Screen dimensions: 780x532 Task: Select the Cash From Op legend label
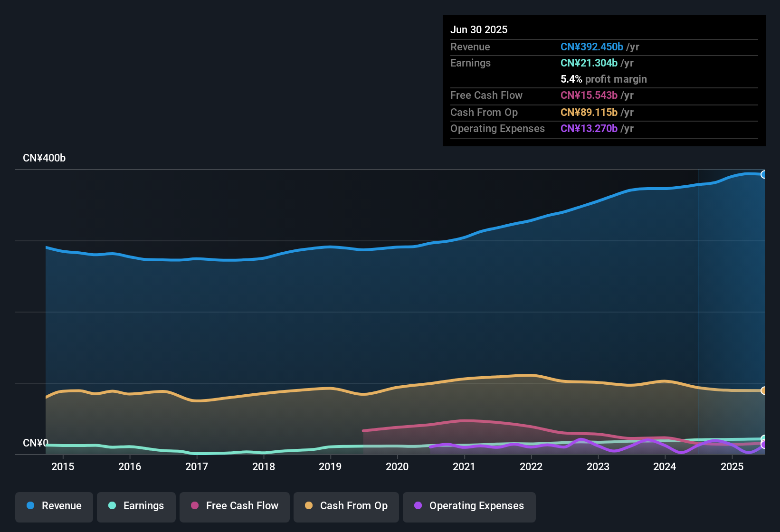coord(353,506)
